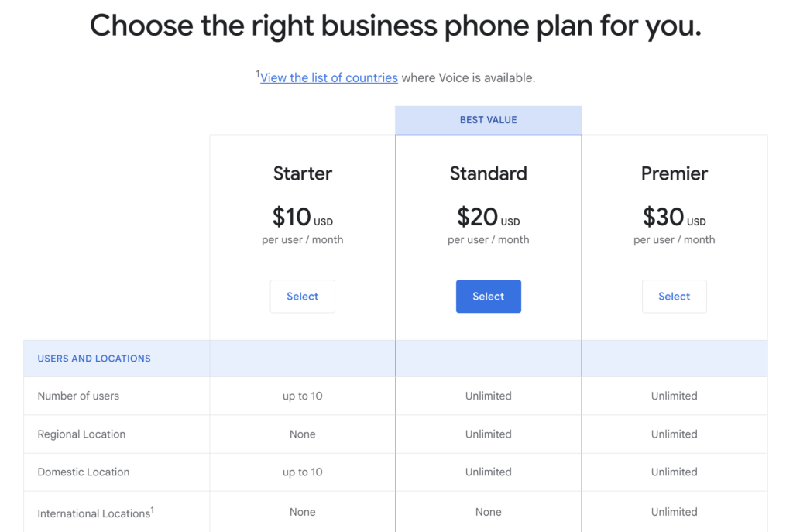Click the Starter plan heading
Image resolution: width=793 pixels, height=532 pixels.
point(303,173)
